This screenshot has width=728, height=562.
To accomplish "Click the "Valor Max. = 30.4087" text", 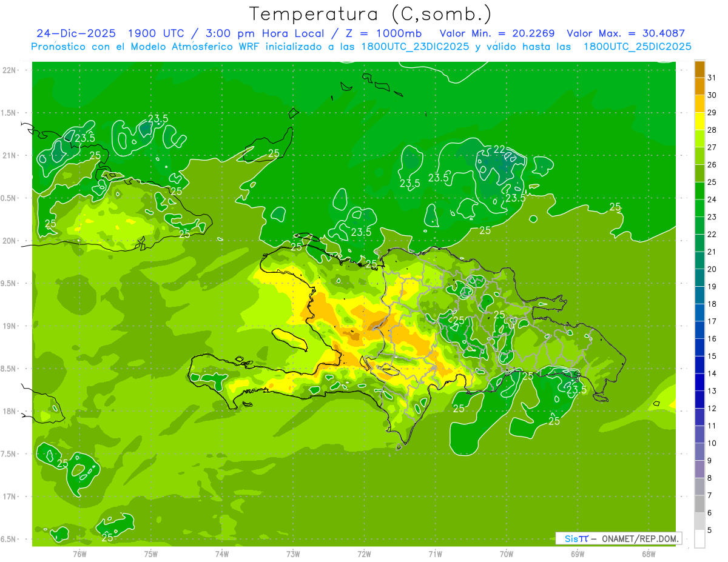I will click(625, 34).
